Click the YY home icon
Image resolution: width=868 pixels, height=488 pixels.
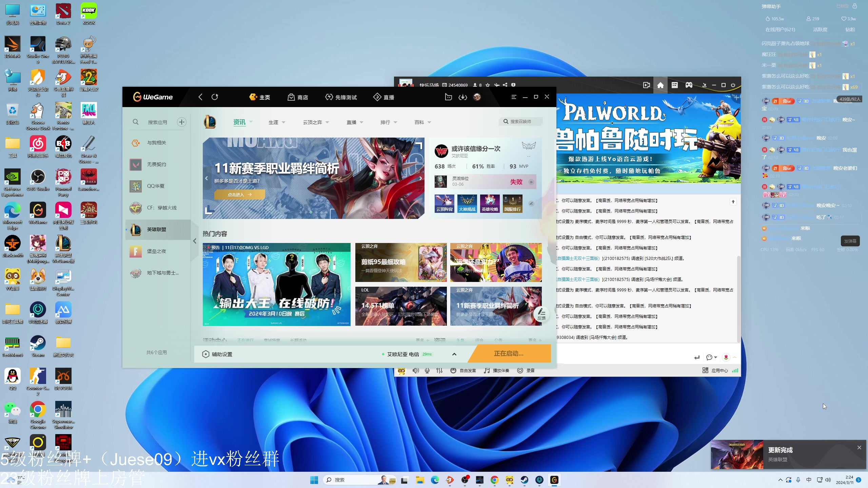[660, 85]
